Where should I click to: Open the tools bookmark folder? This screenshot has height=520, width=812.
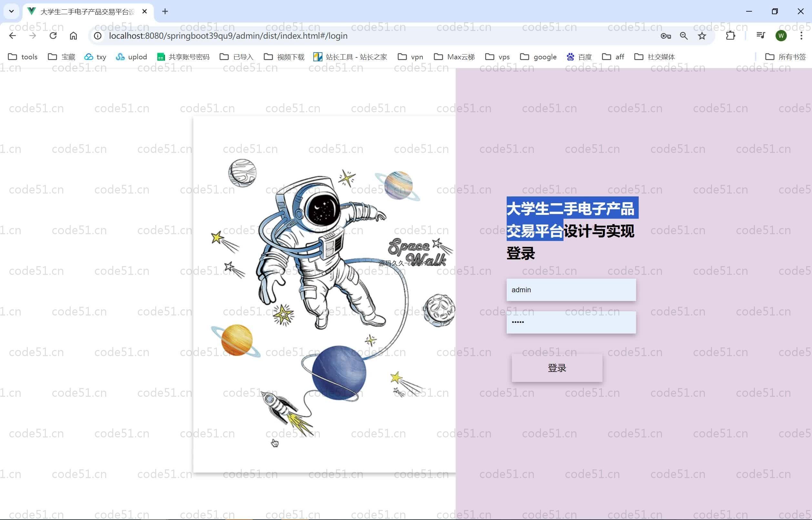pos(23,57)
